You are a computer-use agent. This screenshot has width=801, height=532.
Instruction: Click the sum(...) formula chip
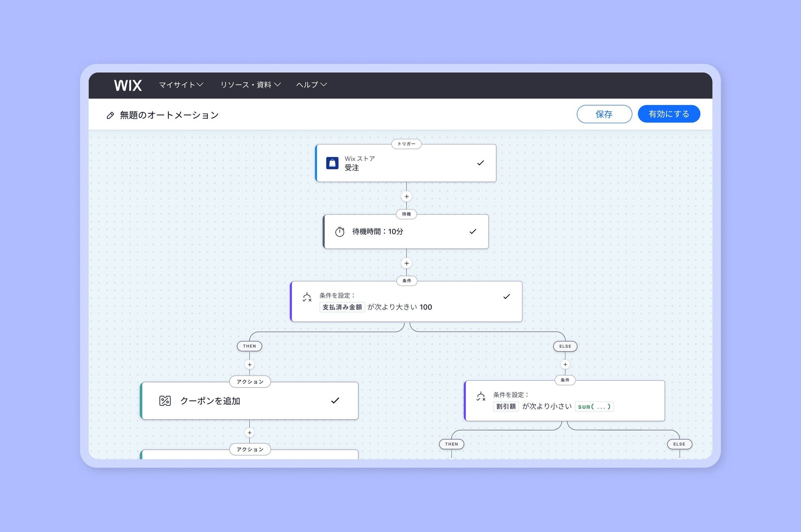594,407
